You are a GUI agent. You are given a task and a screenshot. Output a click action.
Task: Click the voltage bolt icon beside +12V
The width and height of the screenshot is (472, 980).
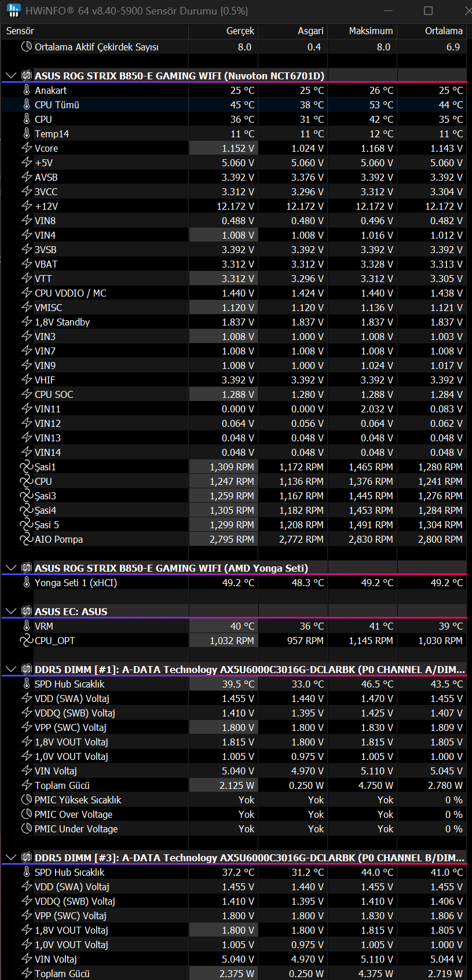pyautogui.click(x=27, y=206)
